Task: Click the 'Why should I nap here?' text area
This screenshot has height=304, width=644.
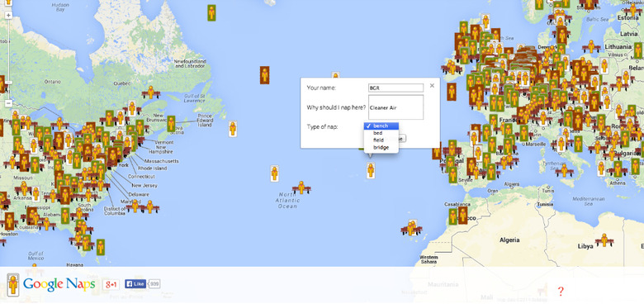Action: click(395, 107)
